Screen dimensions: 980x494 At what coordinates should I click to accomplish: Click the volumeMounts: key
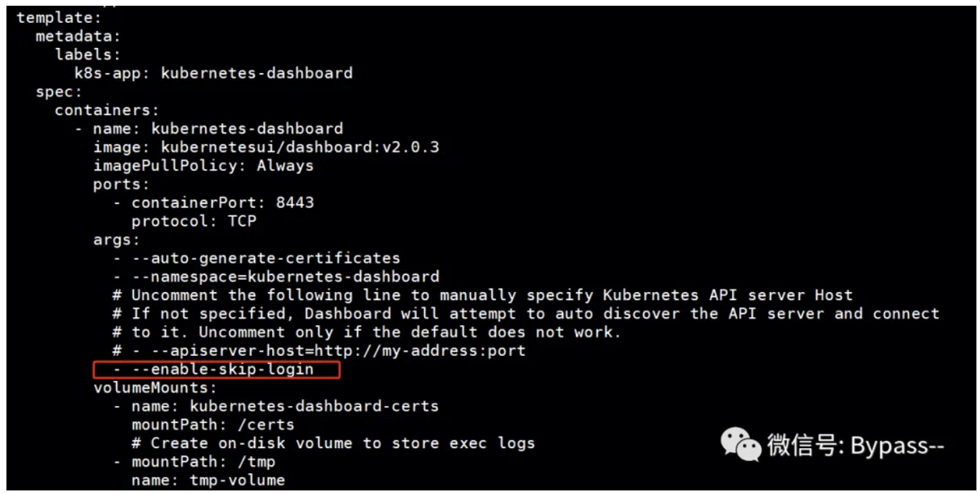pyautogui.click(x=155, y=388)
